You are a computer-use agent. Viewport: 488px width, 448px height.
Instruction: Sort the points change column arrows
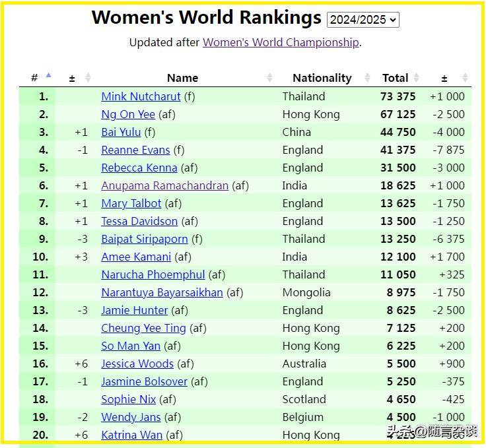pyautogui.click(x=465, y=77)
